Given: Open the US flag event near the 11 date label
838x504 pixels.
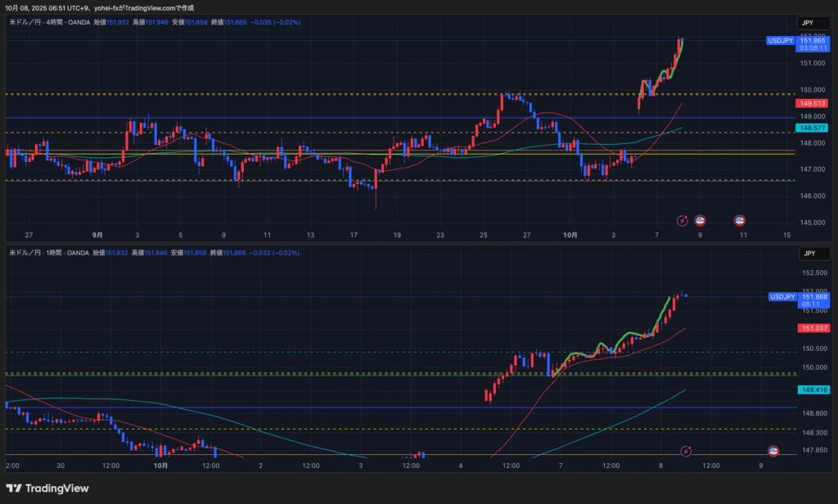Looking at the screenshot, I should click(x=740, y=220).
